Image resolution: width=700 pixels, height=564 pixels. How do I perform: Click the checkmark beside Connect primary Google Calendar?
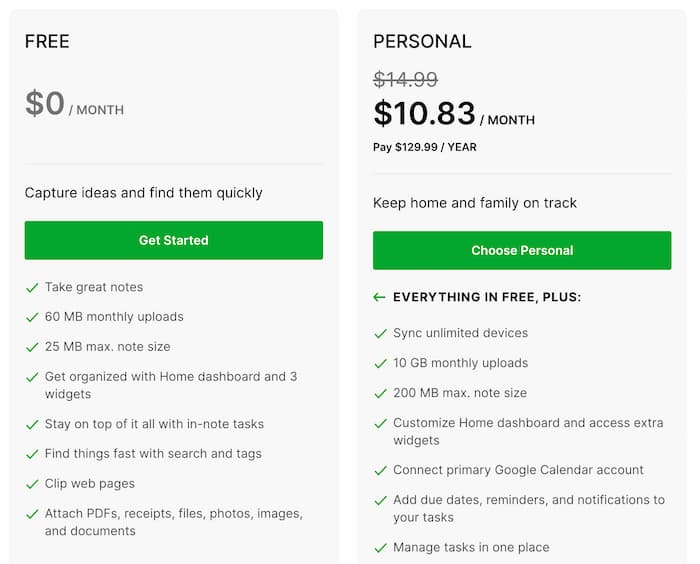click(380, 470)
